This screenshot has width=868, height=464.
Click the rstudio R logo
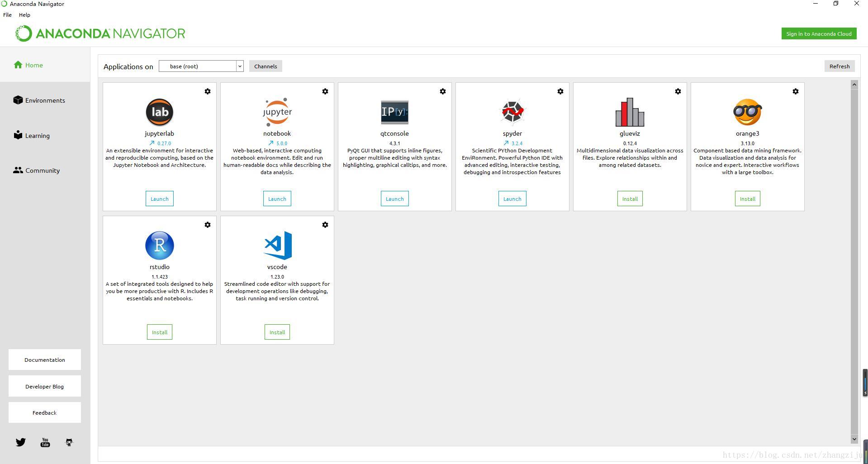(160, 246)
